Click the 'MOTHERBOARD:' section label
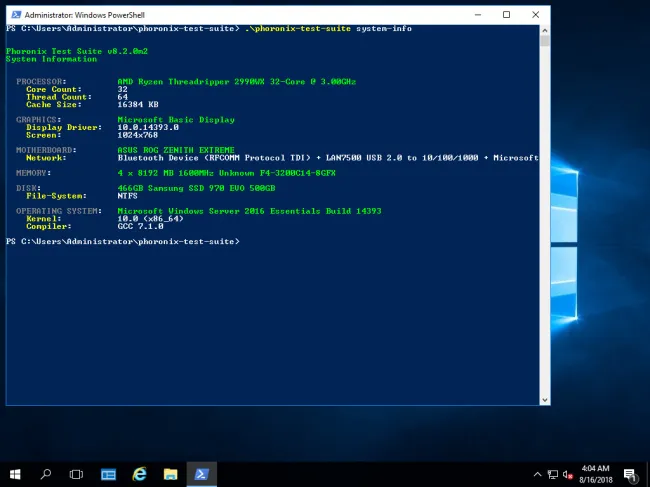The height and width of the screenshot is (487, 650). click(46, 150)
